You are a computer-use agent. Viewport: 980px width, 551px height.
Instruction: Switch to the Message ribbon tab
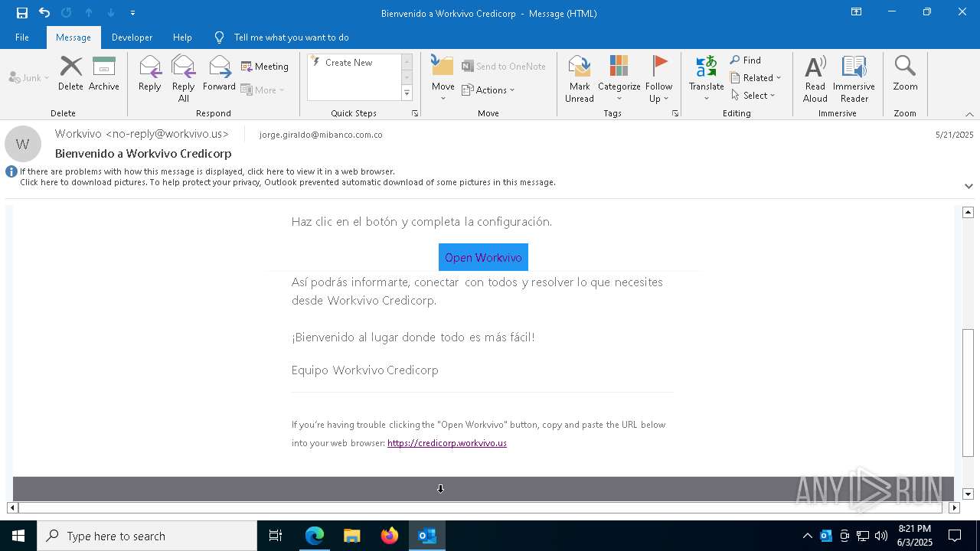pos(73,37)
